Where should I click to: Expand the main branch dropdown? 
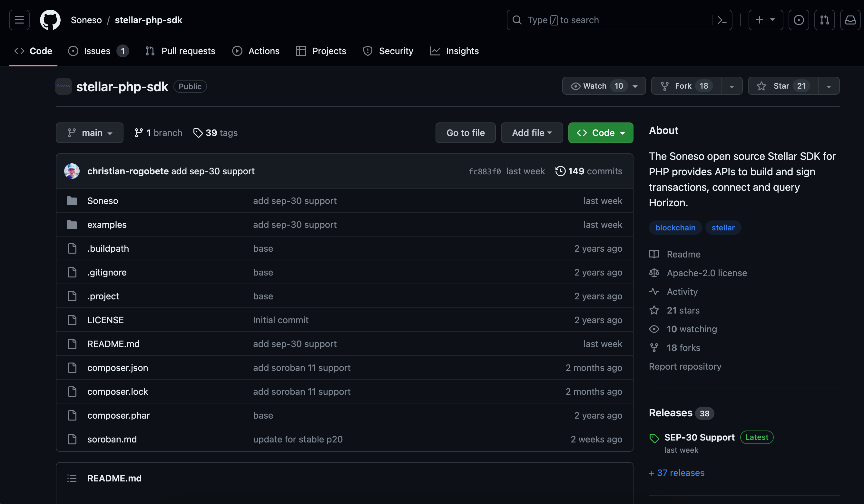tap(90, 132)
